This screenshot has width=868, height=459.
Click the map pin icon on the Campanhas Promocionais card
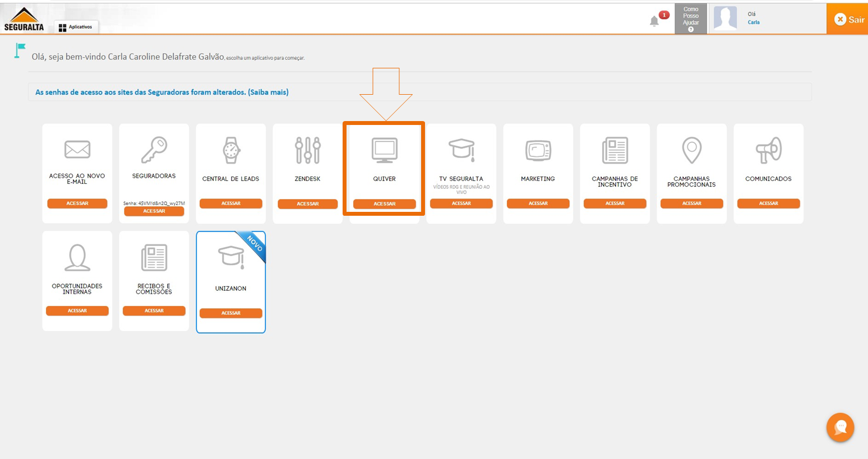(692, 150)
